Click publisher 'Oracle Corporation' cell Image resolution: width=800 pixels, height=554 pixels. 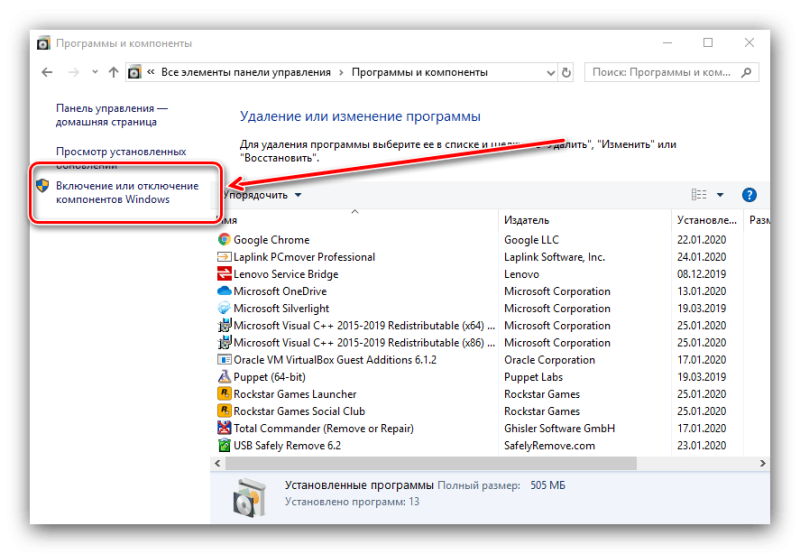(549, 360)
